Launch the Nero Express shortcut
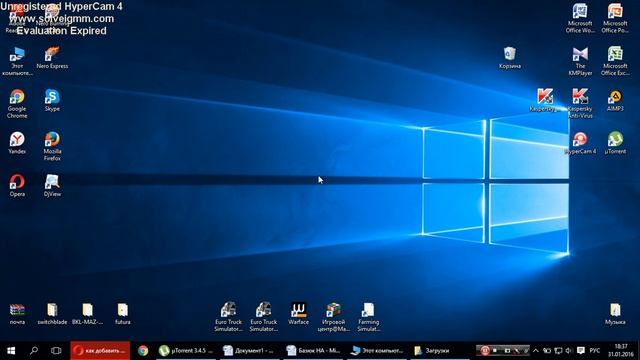Image resolution: width=640 pixels, height=360 pixels. (x=52, y=58)
